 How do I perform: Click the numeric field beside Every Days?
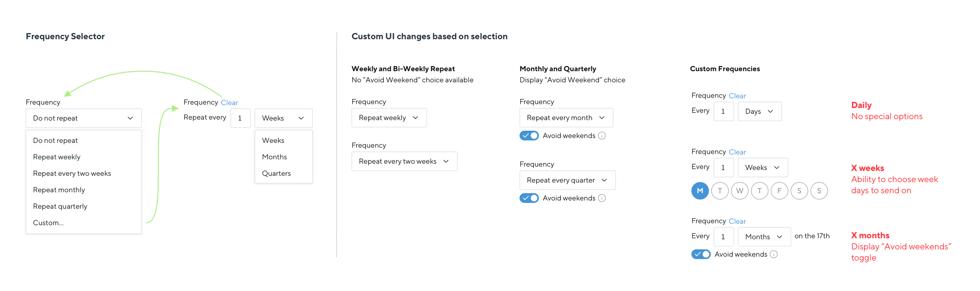click(x=723, y=111)
